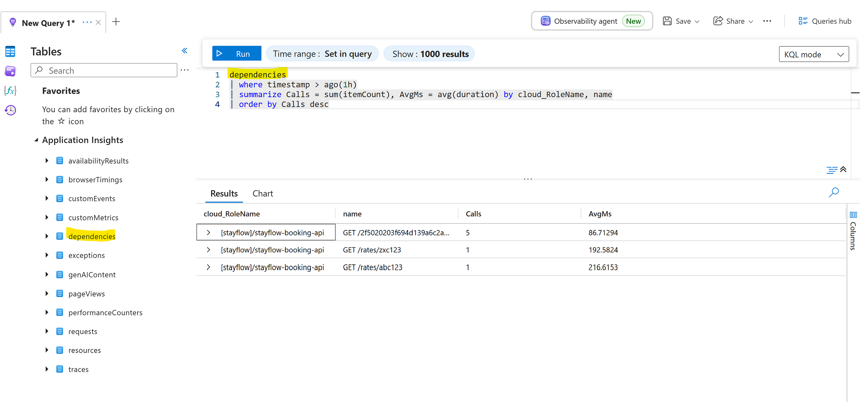This screenshot has height=402, width=868.
Task: Click the format query icon
Action: coord(832,170)
